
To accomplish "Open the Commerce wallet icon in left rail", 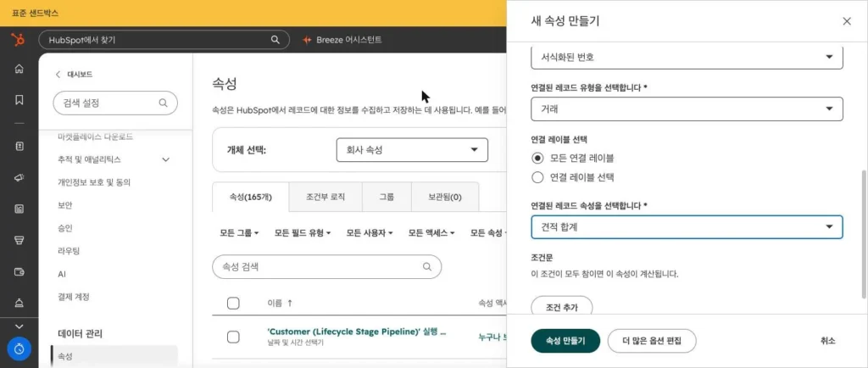I will [19, 271].
